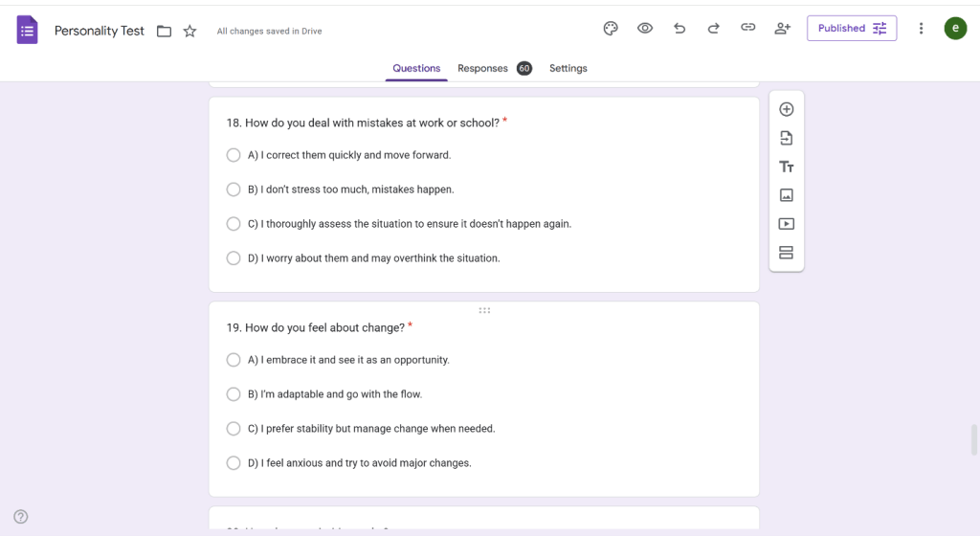Add a title and description
This screenshot has height=536, width=980.
tap(787, 167)
